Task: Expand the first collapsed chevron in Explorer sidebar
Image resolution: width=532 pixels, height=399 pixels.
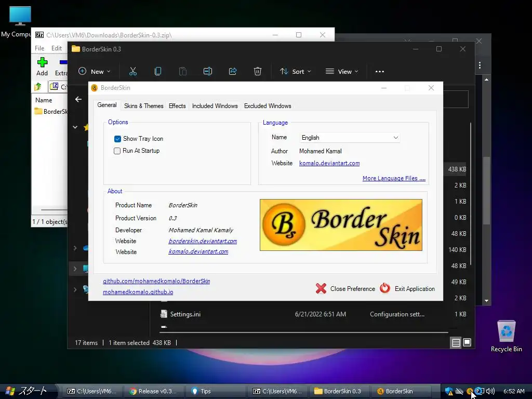Action: [75, 248]
